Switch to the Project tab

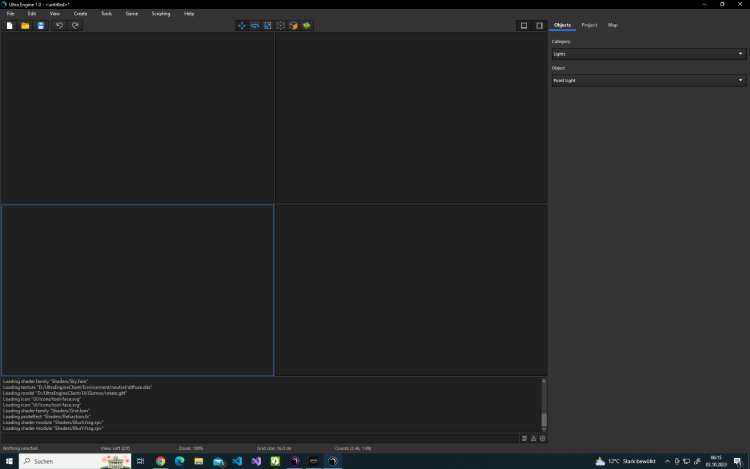coord(589,25)
